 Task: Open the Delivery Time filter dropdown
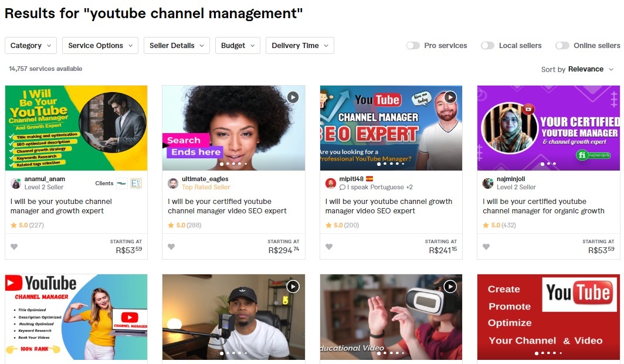[x=300, y=45]
